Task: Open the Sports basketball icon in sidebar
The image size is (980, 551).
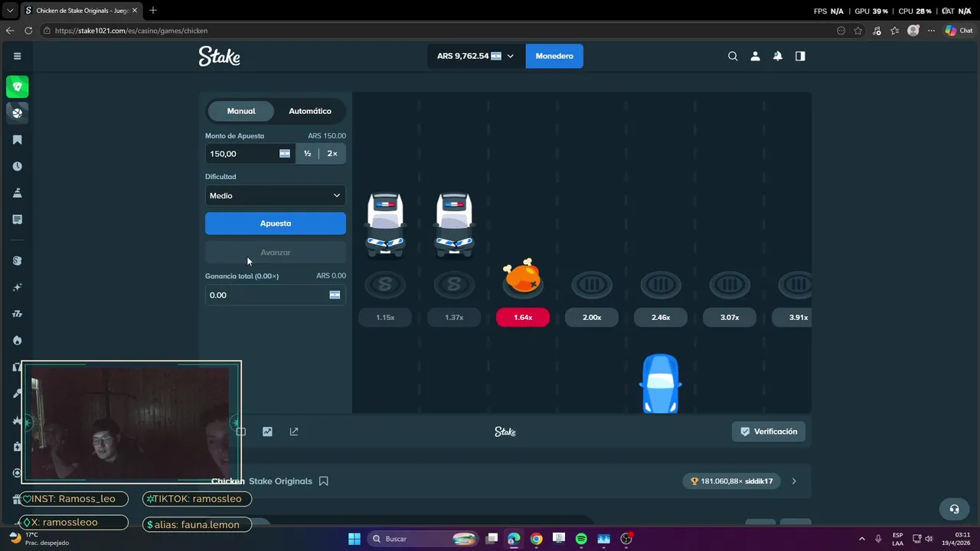Action: [x=17, y=112]
